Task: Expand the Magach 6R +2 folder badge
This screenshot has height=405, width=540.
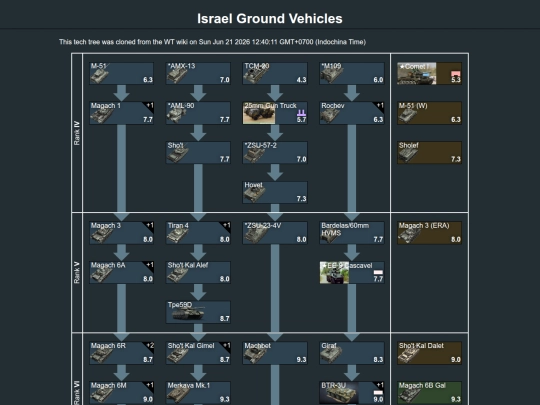Action: [x=149, y=346]
